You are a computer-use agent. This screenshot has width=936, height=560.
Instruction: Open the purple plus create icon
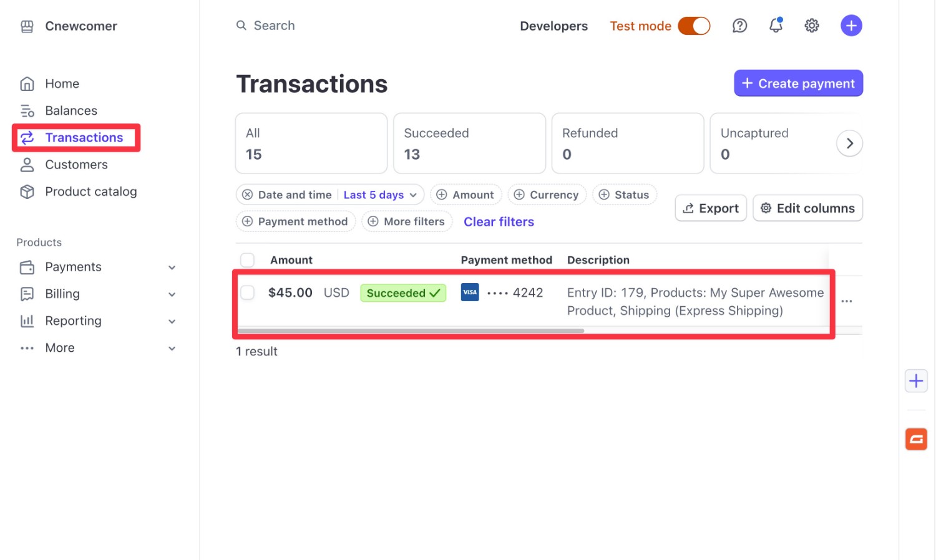851,25
